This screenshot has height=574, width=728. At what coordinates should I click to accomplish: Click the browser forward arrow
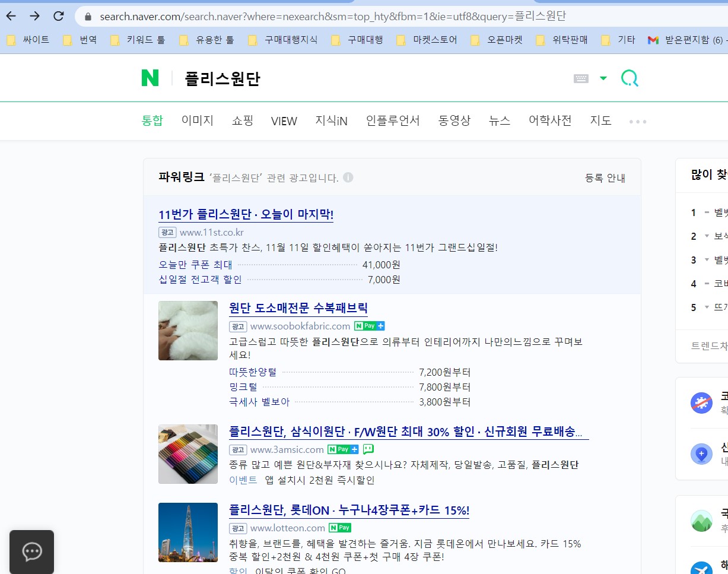tap(34, 16)
